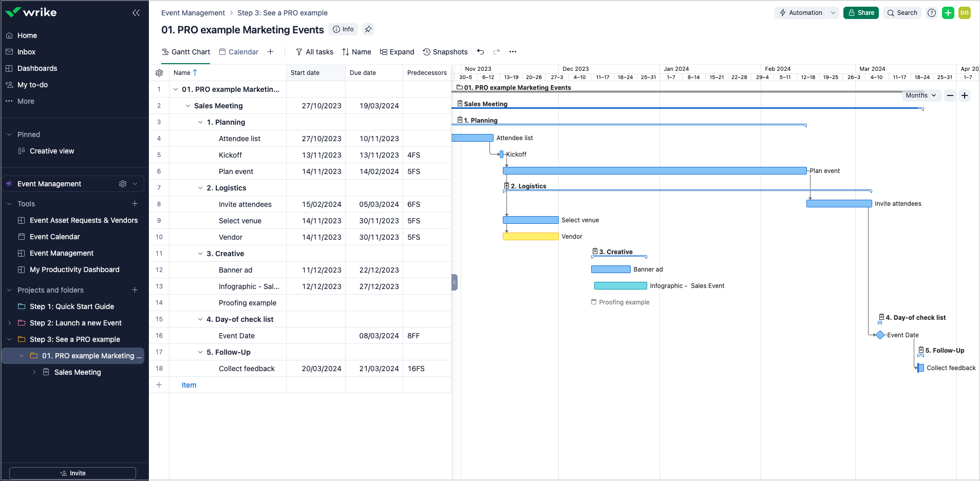Switch to the Calendar view tab

click(238, 51)
